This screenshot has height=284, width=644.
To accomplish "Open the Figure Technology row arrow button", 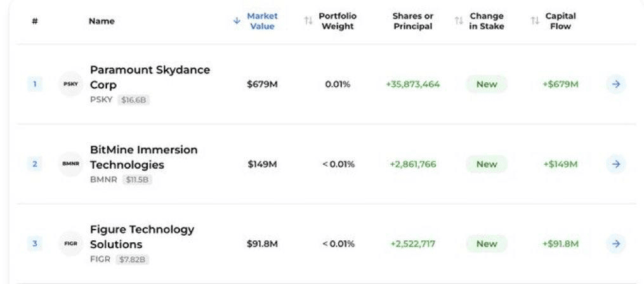I will (615, 243).
